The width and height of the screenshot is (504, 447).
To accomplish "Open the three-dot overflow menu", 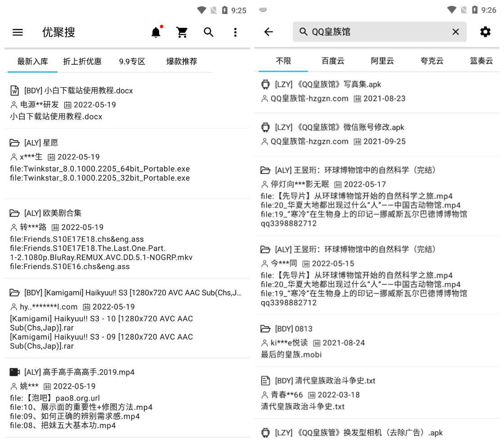I will 235,32.
